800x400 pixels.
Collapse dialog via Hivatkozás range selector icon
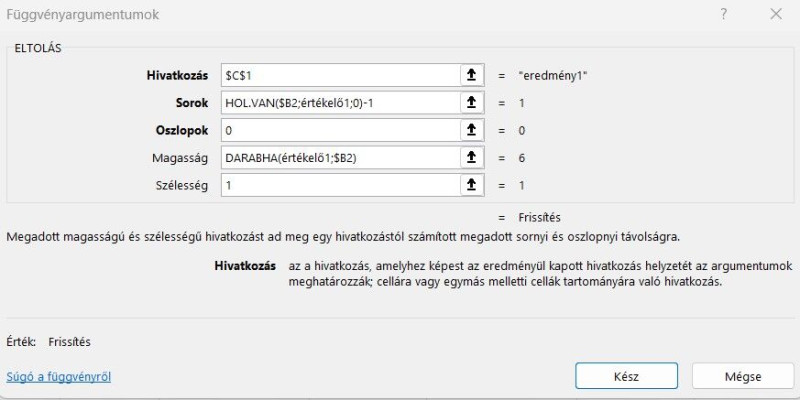(472, 76)
